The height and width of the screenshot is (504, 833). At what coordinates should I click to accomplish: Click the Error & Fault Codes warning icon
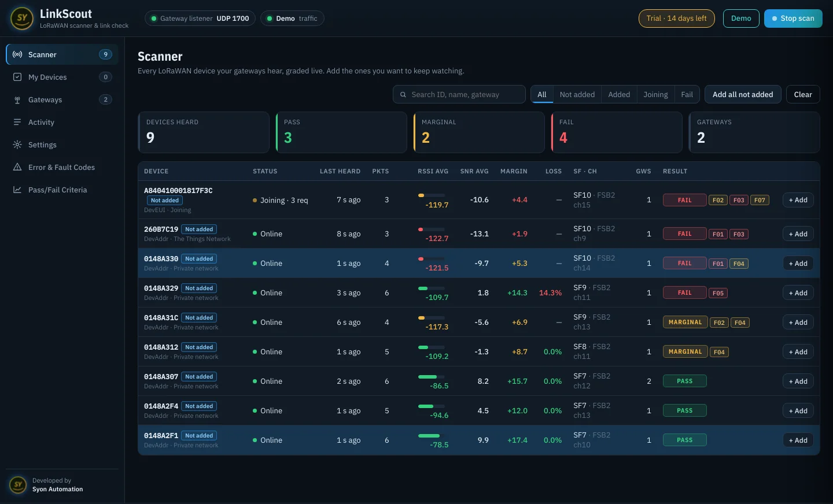pyautogui.click(x=17, y=167)
